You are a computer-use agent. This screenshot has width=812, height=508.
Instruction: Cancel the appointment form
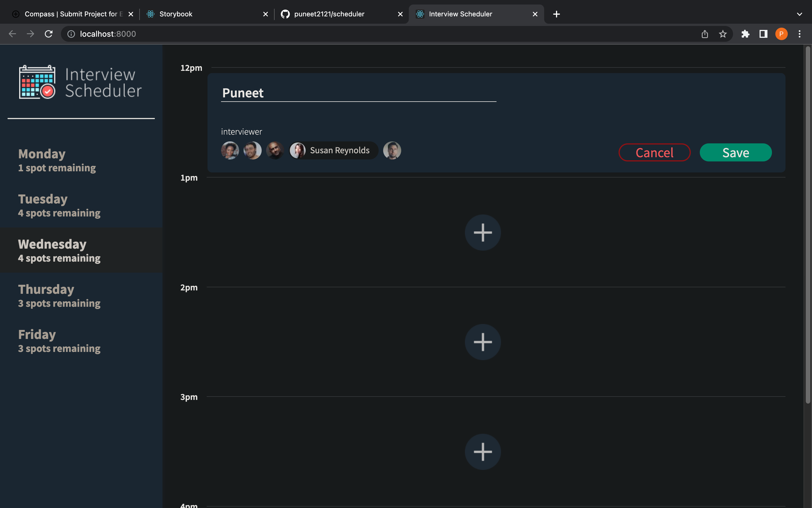[654, 152]
